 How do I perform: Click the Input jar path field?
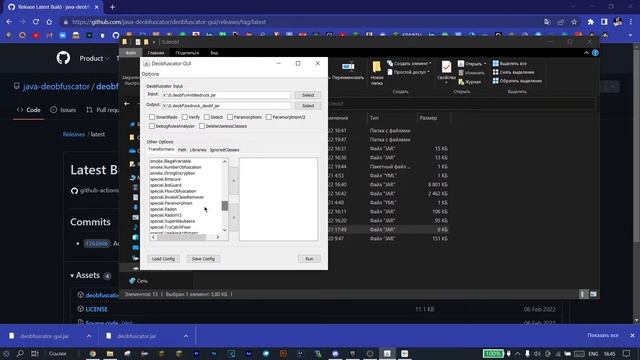point(227,95)
